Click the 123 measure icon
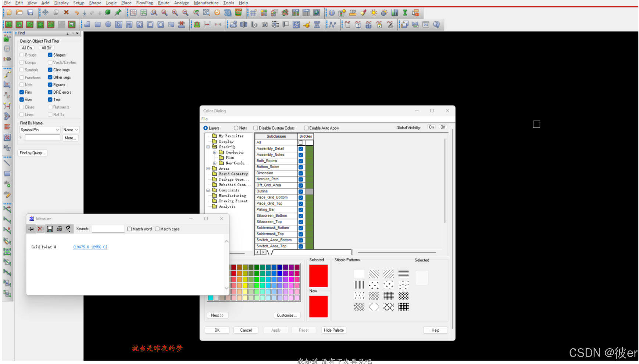639x364 pixels. (353, 12)
